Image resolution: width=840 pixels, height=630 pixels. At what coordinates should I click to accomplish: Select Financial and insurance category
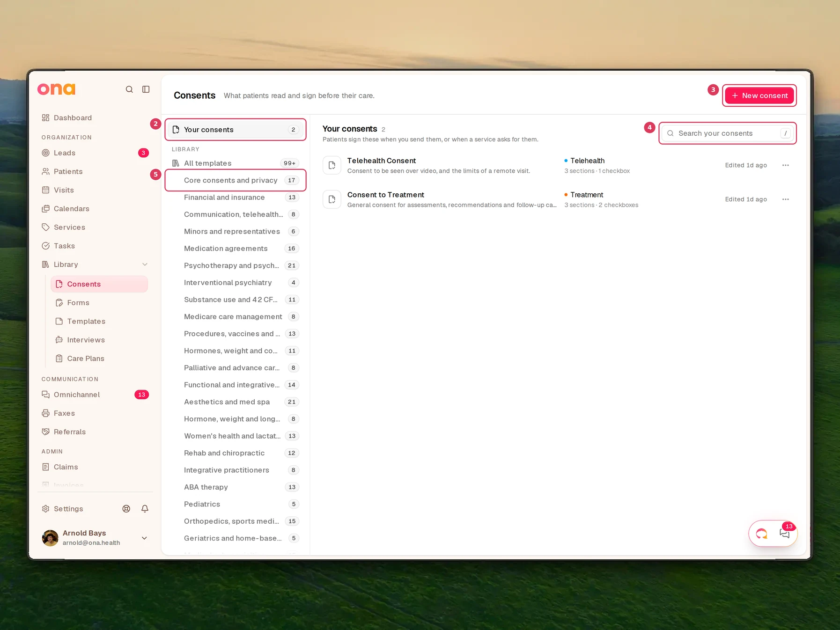(x=236, y=198)
